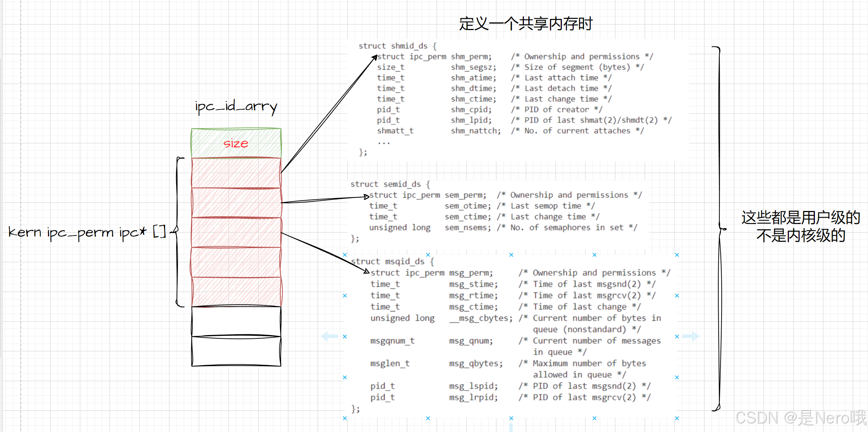The width and height of the screenshot is (868, 432).
Task: Grab the bottom-left resize handle of msqid_ds image
Action: coord(345,418)
